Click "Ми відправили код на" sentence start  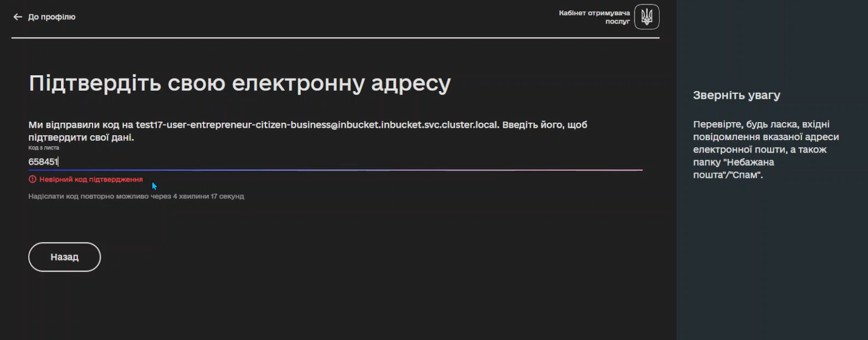pyautogui.click(x=80, y=125)
